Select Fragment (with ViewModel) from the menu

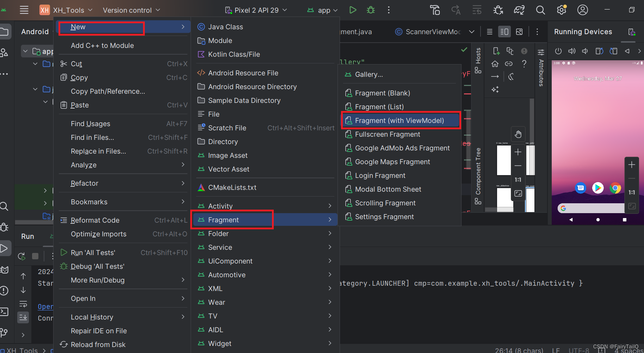coord(400,120)
